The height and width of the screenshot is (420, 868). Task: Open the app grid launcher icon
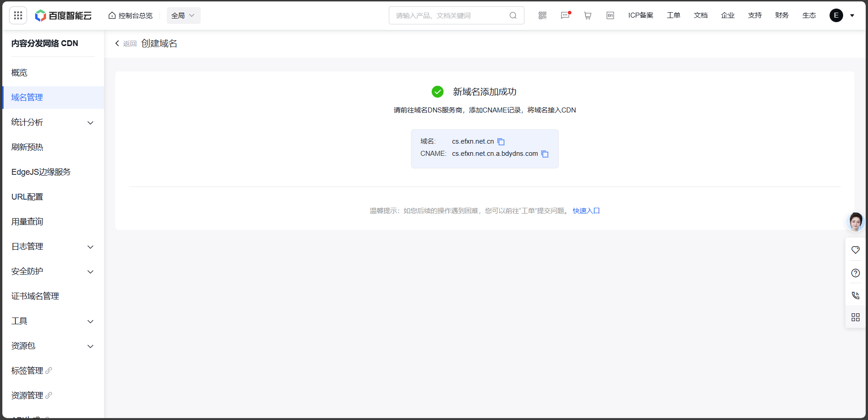(x=18, y=15)
